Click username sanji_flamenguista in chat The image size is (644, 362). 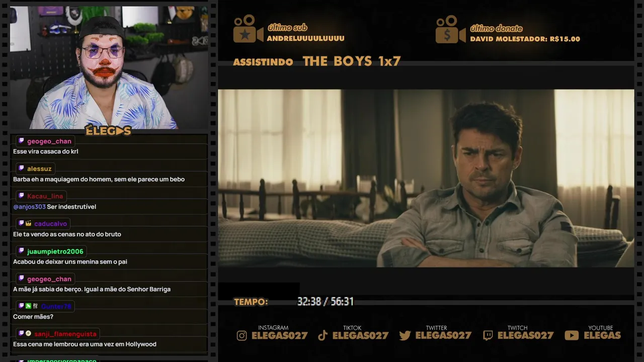click(x=65, y=334)
